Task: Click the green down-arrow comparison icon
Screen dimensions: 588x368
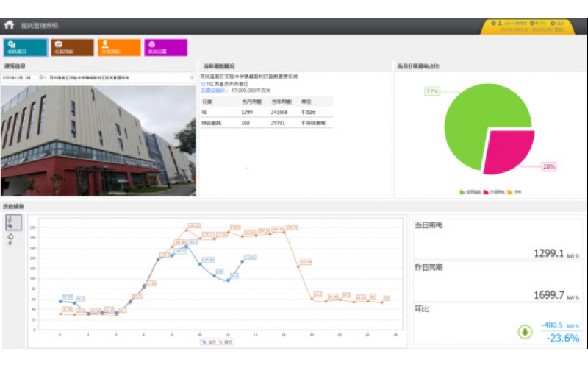Action: 525,331
